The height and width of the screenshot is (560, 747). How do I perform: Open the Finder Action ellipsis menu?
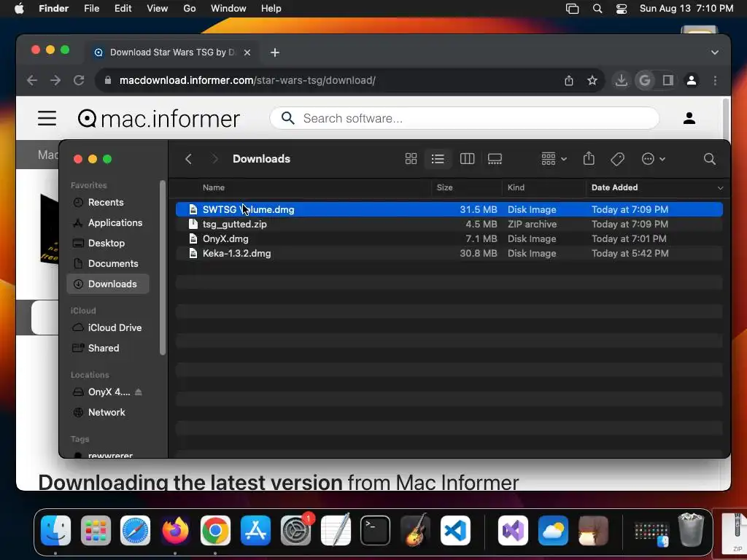point(653,158)
